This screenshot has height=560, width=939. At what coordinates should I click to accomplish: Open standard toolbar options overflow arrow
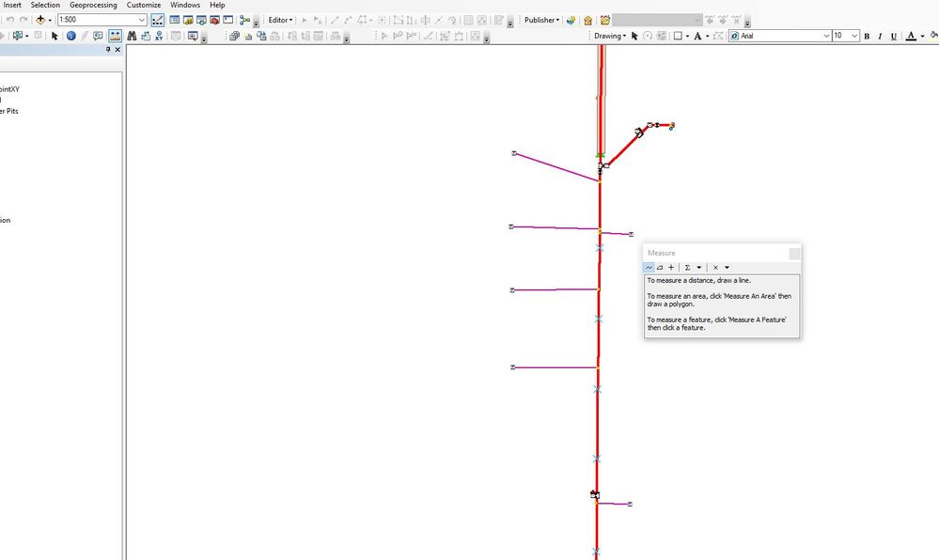point(257,23)
